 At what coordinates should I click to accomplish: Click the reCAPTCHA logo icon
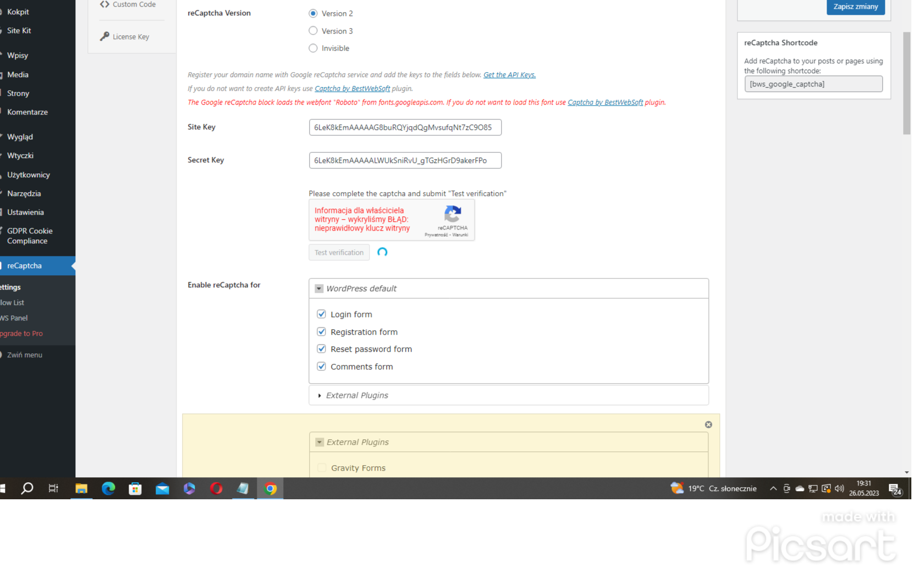452,214
